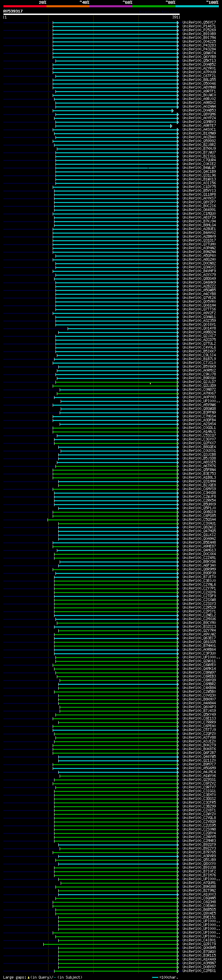Click the UniRef100_A9RTF1 label
Screen dimensions: 222x980
(199, 91)
